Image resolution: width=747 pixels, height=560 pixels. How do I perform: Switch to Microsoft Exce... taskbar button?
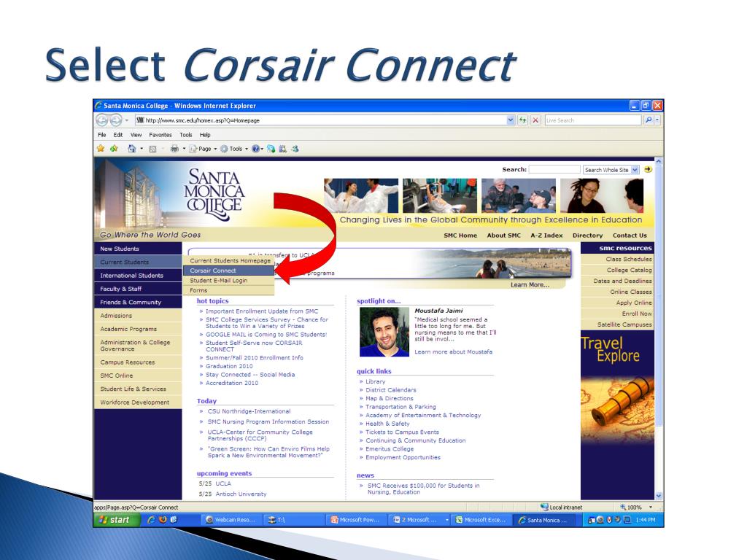tap(480, 520)
